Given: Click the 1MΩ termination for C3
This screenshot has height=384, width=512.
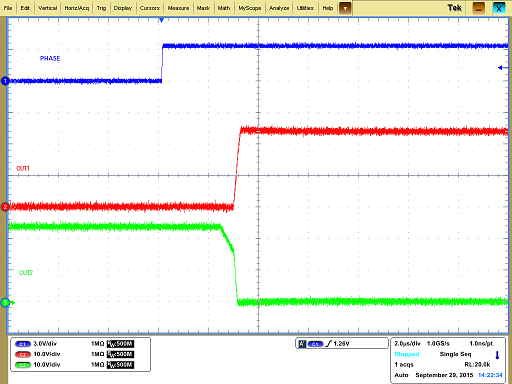Looking at the screenshot, I should [x=98, y=365].
